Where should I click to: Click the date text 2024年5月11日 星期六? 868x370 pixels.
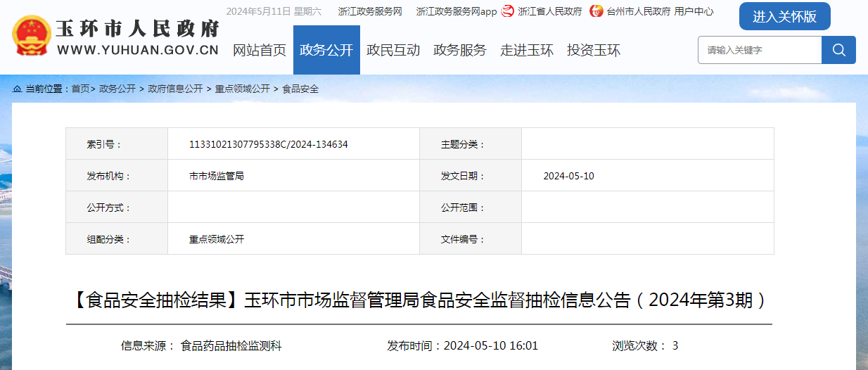tap(274, 11)
